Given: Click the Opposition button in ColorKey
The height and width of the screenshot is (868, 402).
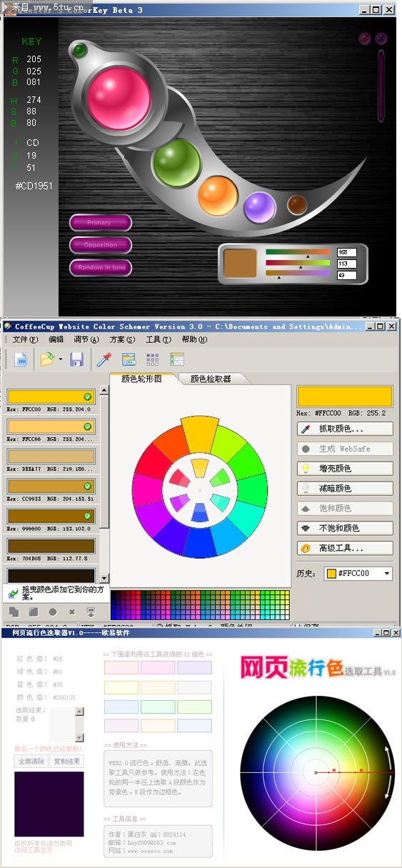Looking at the screenshot, I should click(x=101, y=245).
